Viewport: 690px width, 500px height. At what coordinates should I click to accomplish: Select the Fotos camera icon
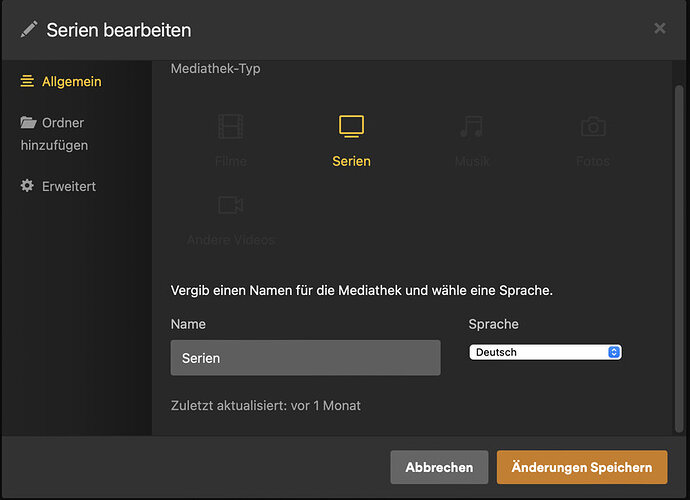tap(592, 127)
